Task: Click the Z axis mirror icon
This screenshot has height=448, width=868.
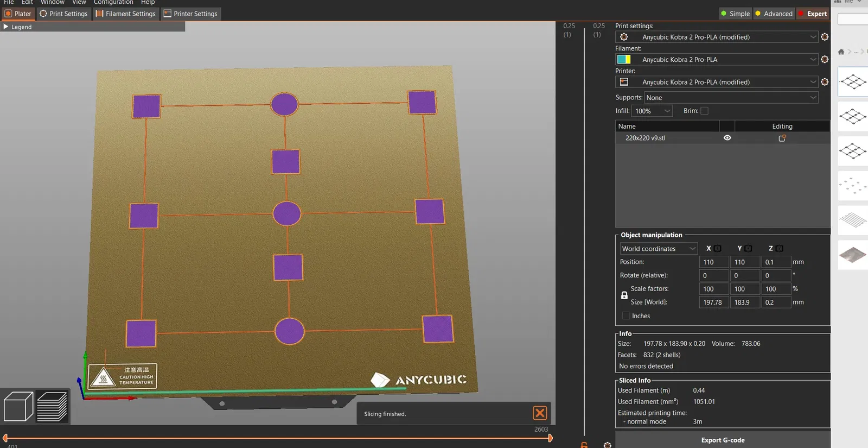Action: coord(780,249)
